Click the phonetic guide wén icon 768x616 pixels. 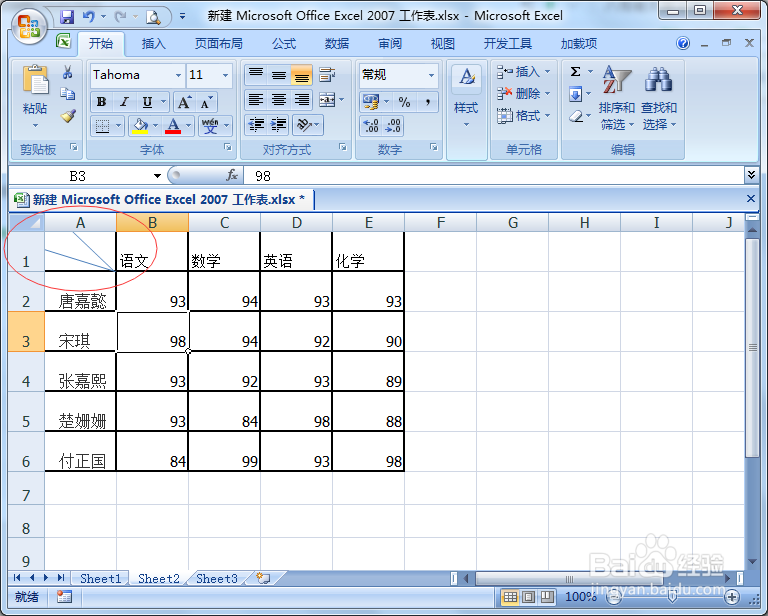(x=210, y=126)
